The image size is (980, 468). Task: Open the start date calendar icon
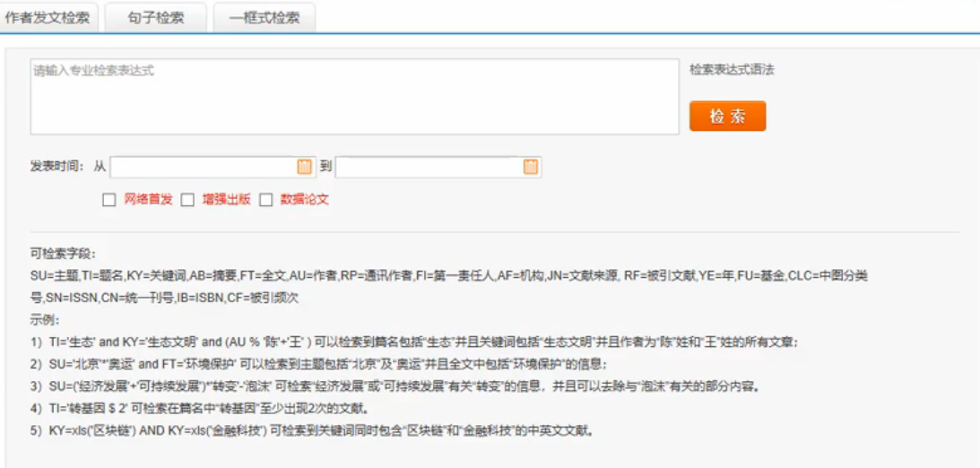tap(304, 167)
